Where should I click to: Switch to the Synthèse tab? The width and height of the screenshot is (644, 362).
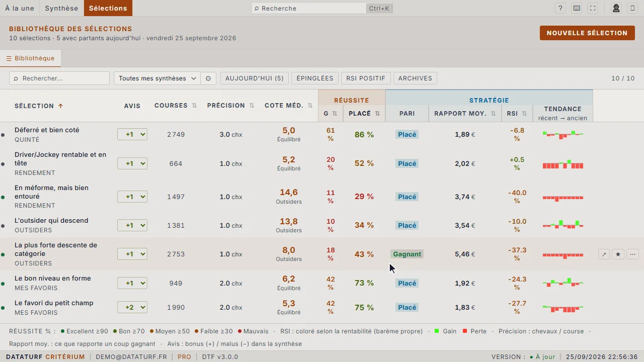pos(61,8)
